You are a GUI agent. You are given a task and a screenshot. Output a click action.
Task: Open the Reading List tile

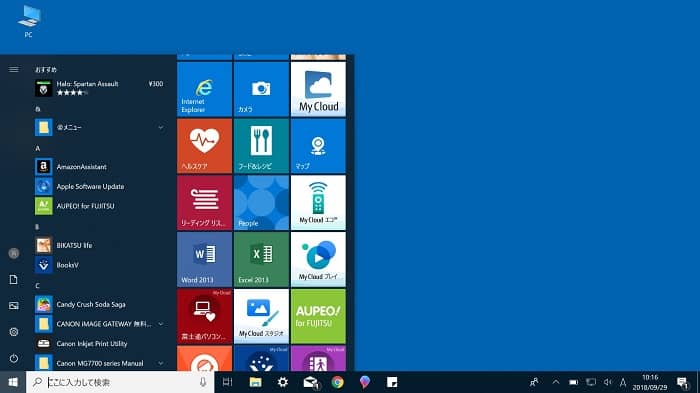pyautogui.click(x=204, y=202)
